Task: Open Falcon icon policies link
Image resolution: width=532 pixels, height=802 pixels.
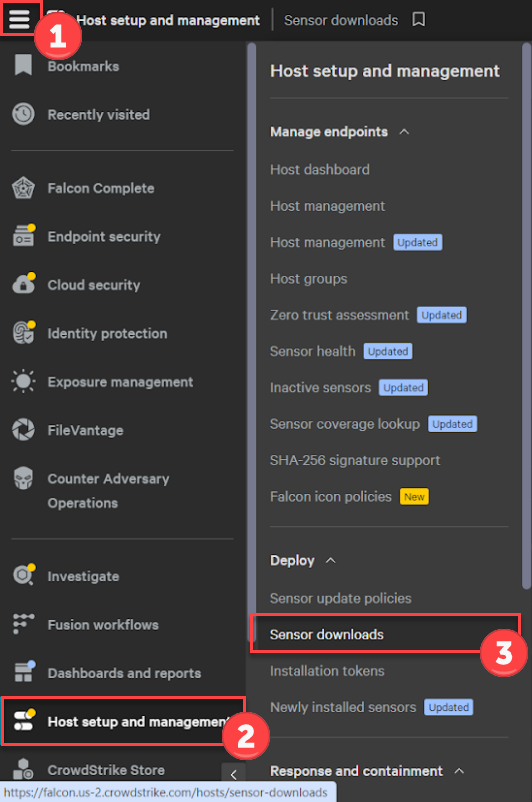Action: click(x=330, y=497)
